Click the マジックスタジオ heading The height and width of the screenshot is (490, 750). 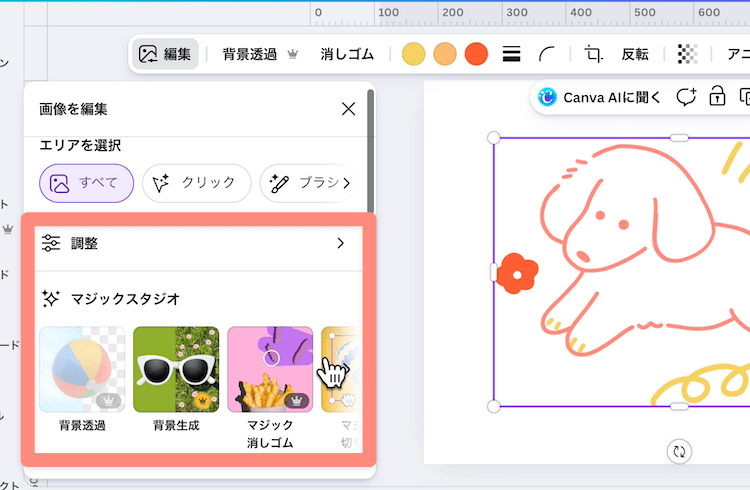coord(125,299)
